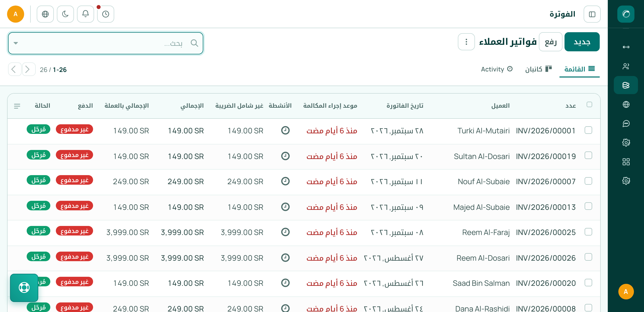Switch to the كانبان kanban view
The height and width of the screenshot is (312, 644).
538,69
